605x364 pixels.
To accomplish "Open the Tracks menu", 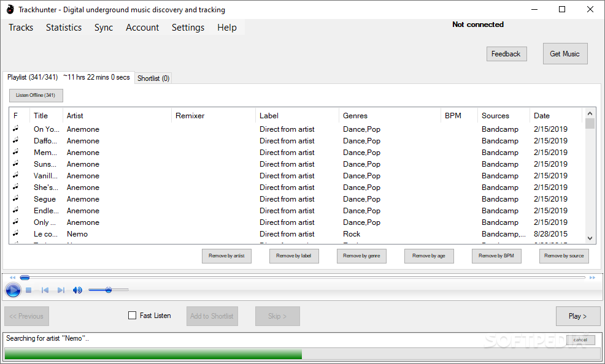I will point(21,28).
